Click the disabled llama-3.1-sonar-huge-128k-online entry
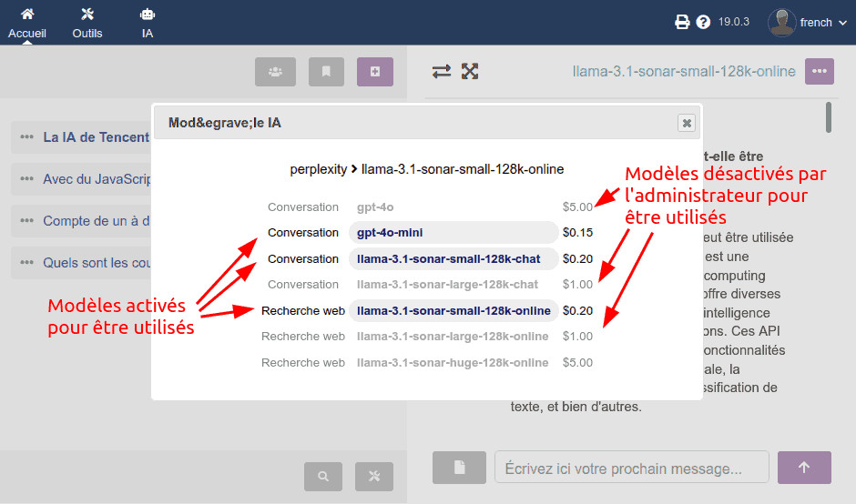This screenshot has width=856, height=504. 453,363
